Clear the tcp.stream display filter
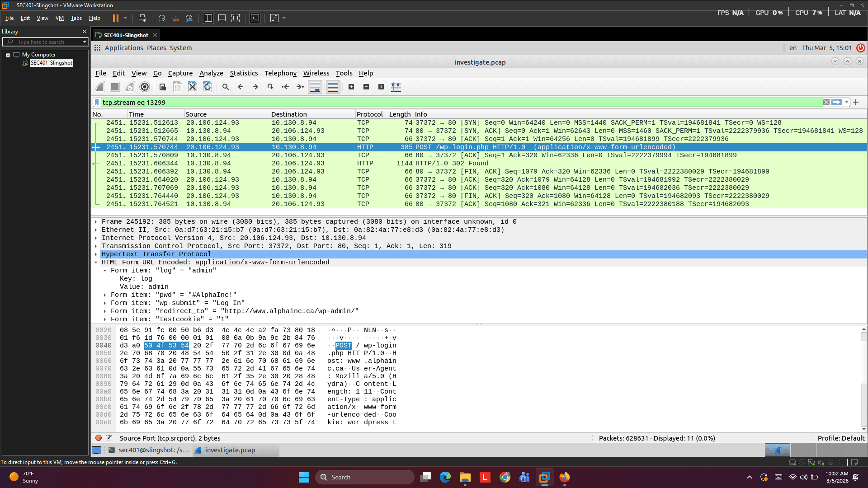This screenshot has height=488, width=868. [826, 103]
